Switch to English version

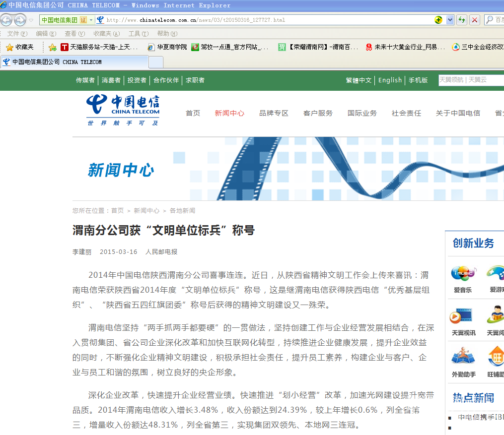click(390, 80)
